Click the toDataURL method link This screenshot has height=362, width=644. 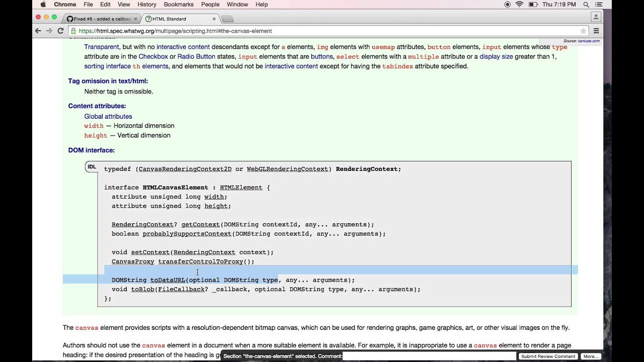(x=168, y=280)
